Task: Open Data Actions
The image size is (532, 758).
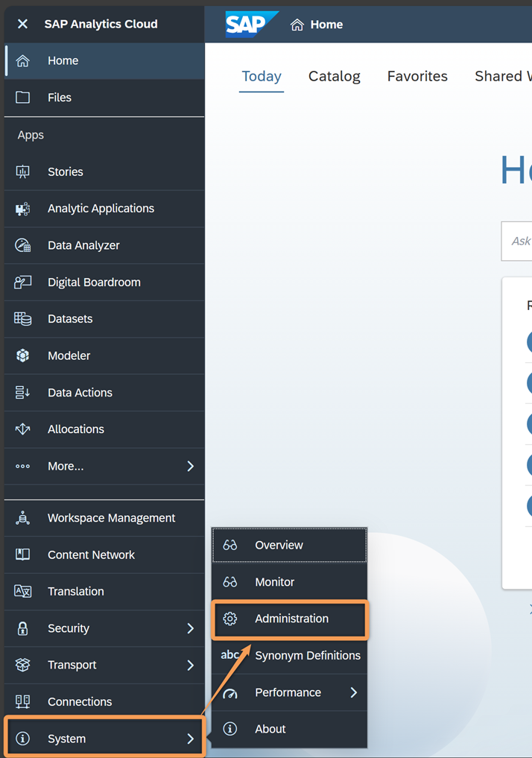Action: coord(104,392)
